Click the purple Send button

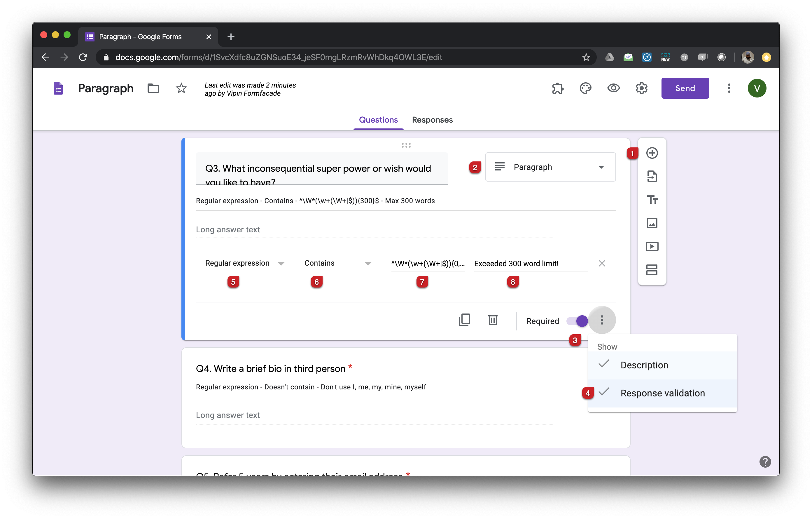685,88
